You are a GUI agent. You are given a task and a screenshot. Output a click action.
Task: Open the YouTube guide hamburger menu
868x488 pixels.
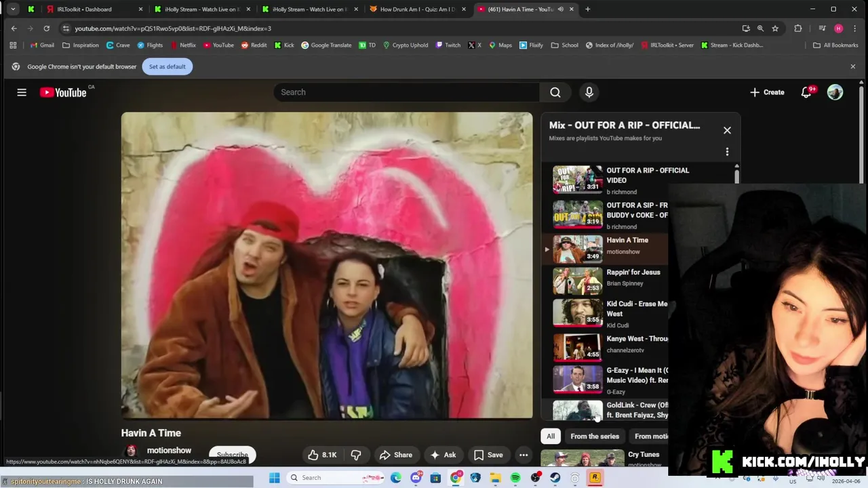22,92
